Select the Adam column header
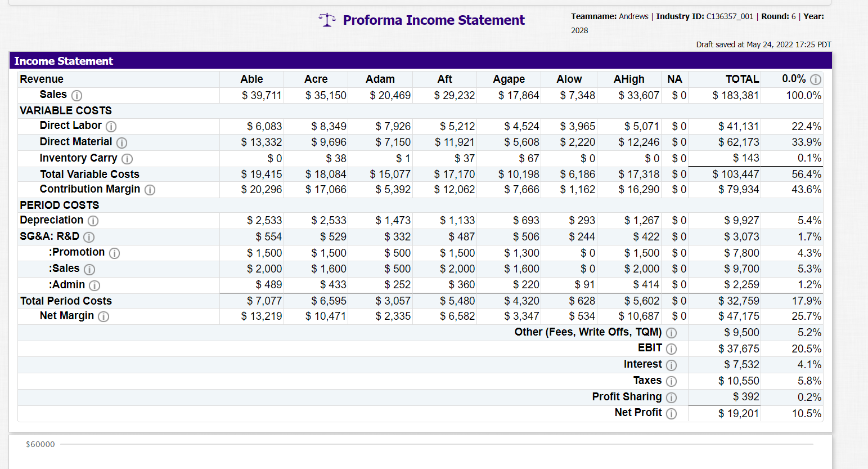Viewport: 868px width, 469px height. tap(380, 79)
